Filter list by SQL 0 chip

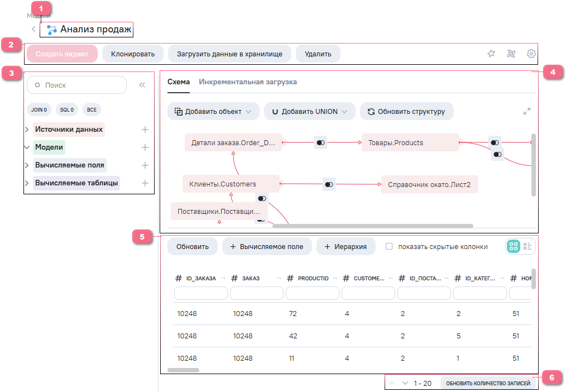(67, 110)
